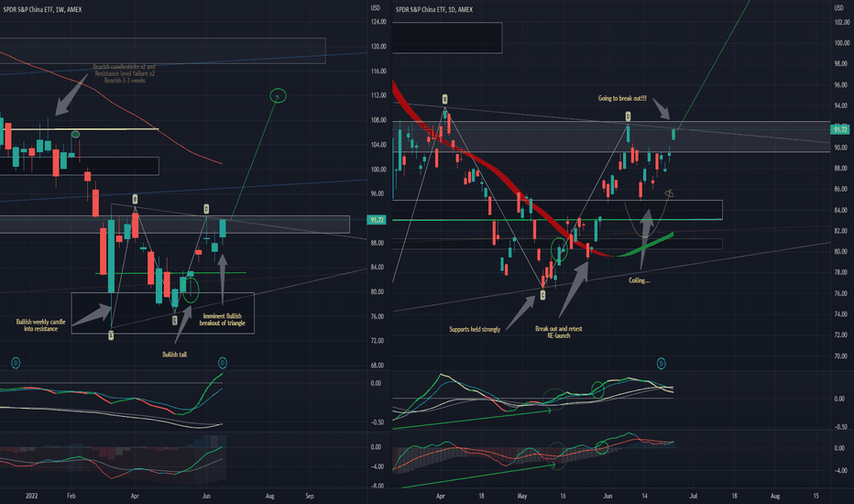The width and height of the screenshot is (854, 504).
Task: Click 70.00 on the daily price axis
Action: (841, 356)
